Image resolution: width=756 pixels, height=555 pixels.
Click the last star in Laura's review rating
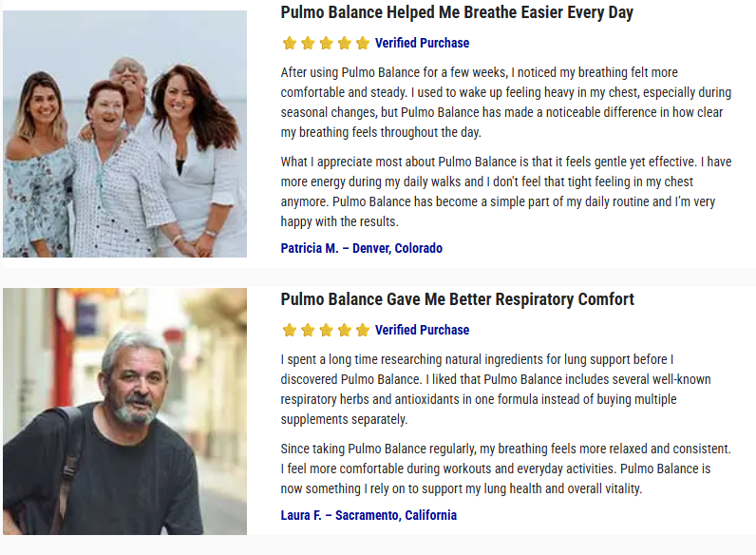362,330
